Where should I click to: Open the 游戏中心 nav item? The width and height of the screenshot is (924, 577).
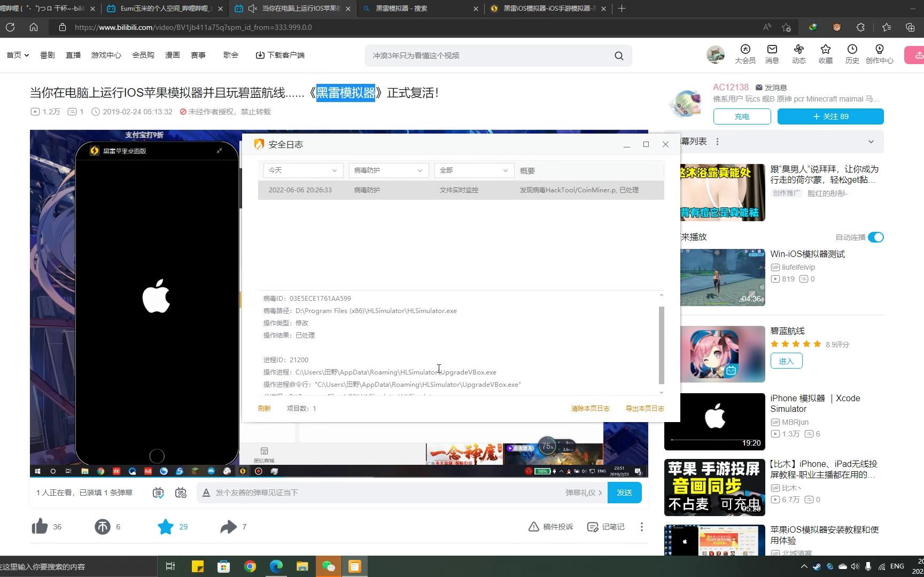pos(106,55)
